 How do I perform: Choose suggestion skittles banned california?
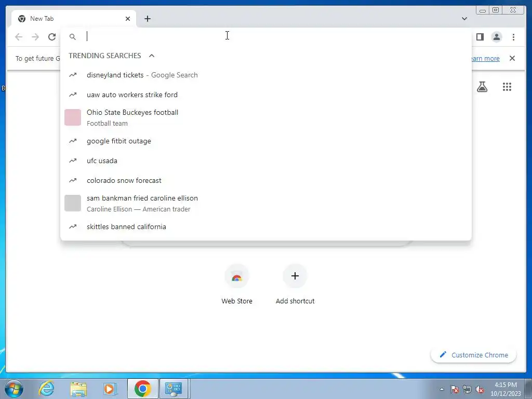pos(265,227)
